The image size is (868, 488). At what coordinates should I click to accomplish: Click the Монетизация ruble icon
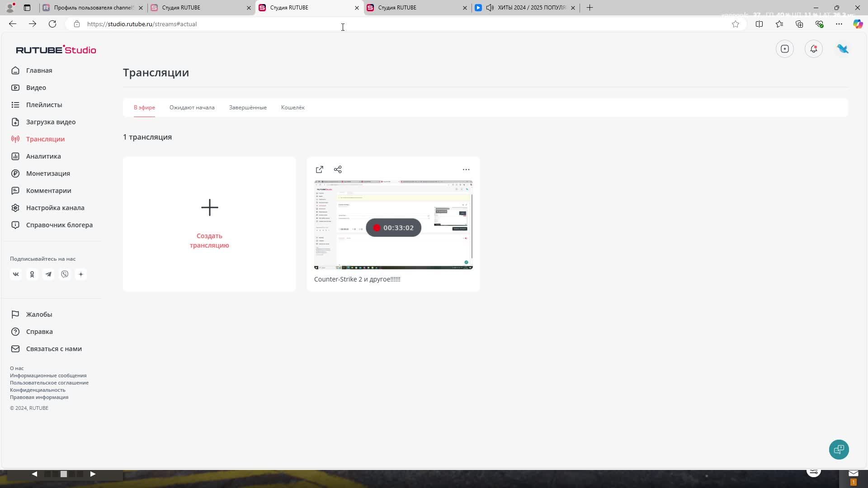click(15, 174)
